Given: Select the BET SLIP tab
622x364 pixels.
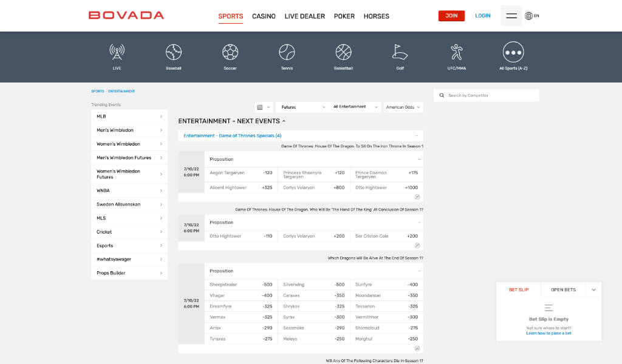Looking at the screenshot, I should [519, 290].
